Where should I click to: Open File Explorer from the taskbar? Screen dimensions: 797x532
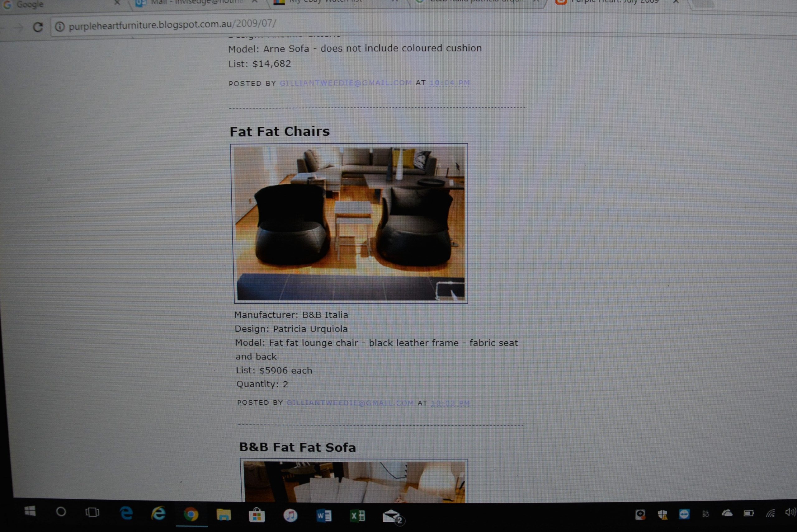pyautogui.click(x=224, y=515)
